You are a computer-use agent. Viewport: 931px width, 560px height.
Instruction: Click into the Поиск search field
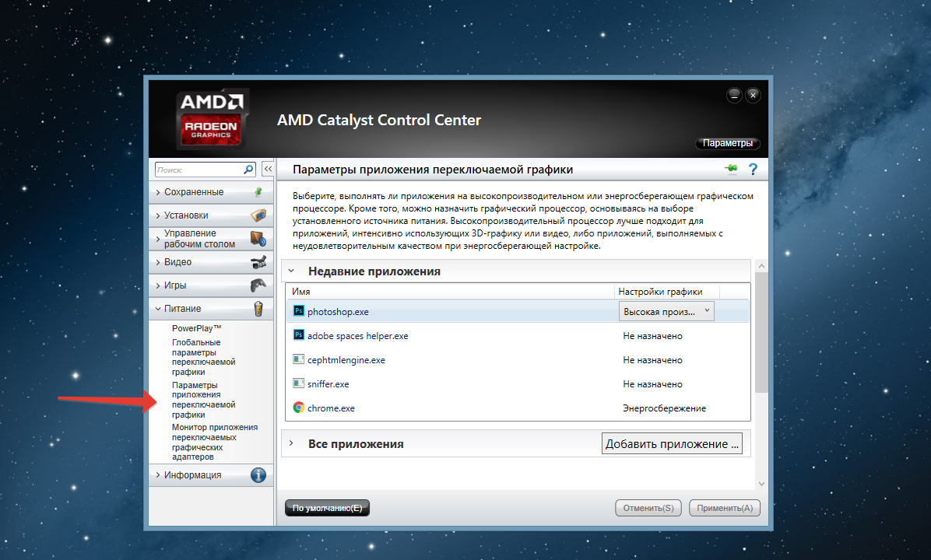(x=198, y=169)
